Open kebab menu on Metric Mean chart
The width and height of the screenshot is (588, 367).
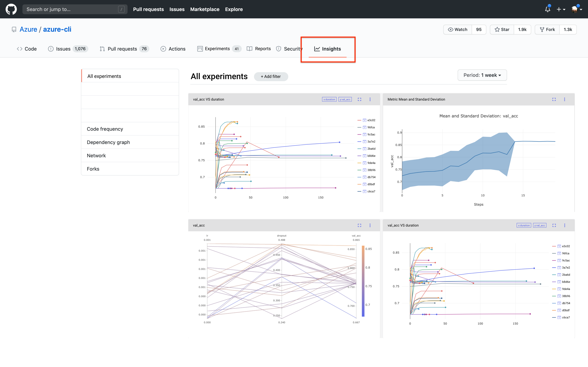click(x=565, y=99)
